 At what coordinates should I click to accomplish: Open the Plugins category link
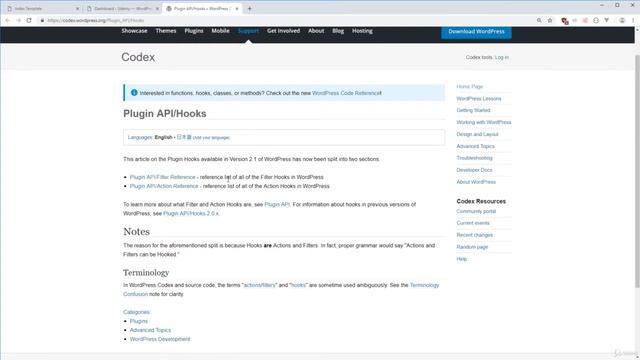139,321
